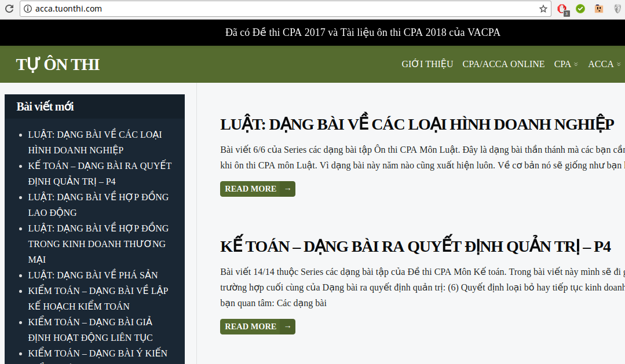Open sidebar link HỢP ĐỒNG LAO ĐỘNG
Viewport: 625px width, 364px height.
[98, 205]
